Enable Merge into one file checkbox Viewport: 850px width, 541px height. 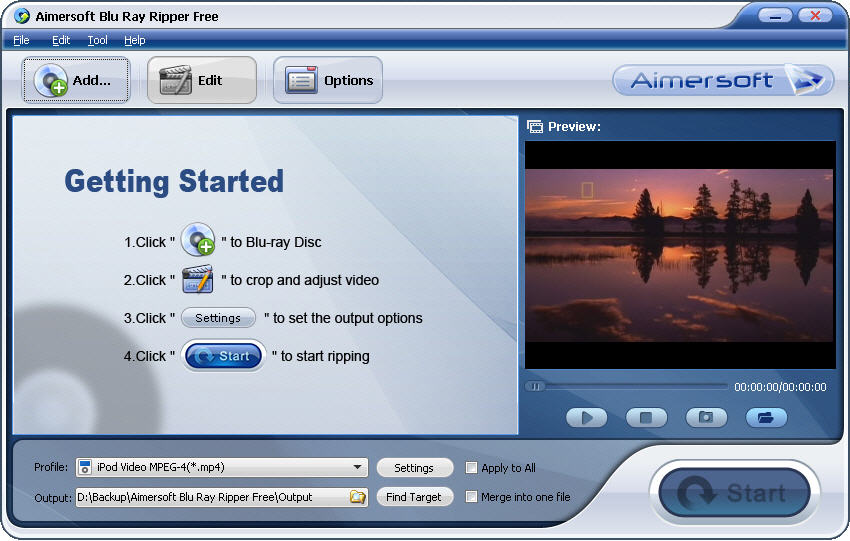(472, 497)
